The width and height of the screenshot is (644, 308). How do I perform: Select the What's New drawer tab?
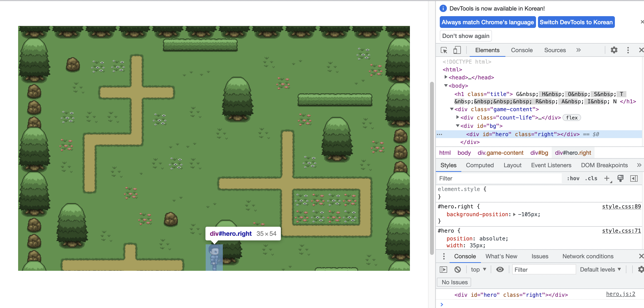501,256
